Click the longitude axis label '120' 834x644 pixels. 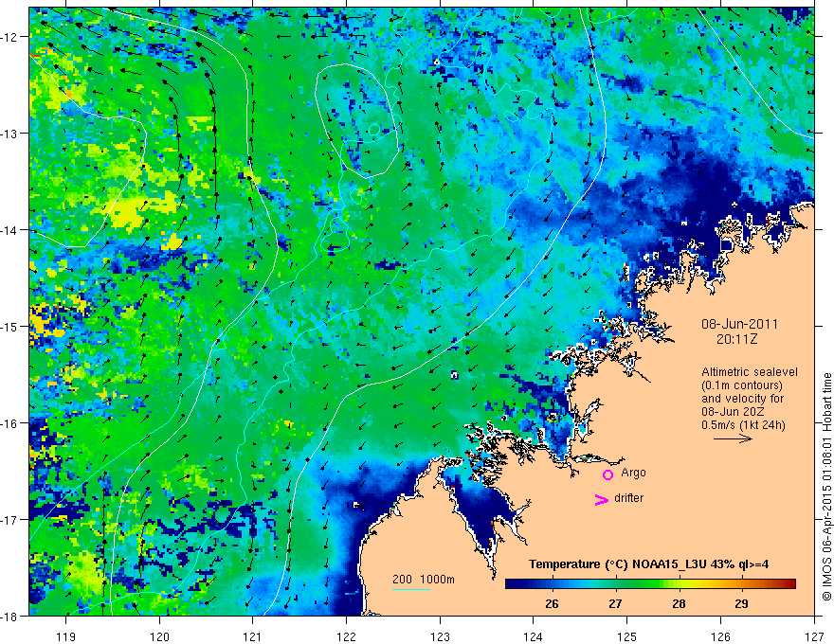click(159, 636)
